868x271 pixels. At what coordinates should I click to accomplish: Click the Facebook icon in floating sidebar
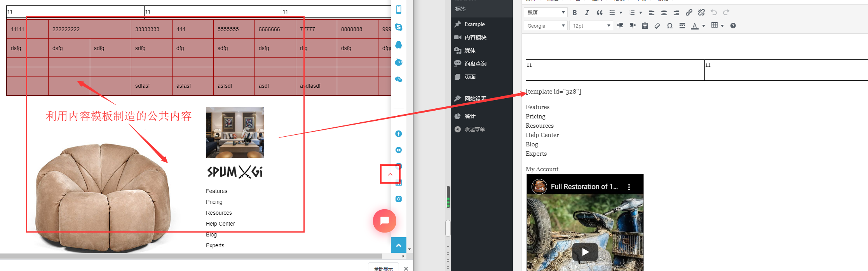pyautogui.click(x=399, y=134)
